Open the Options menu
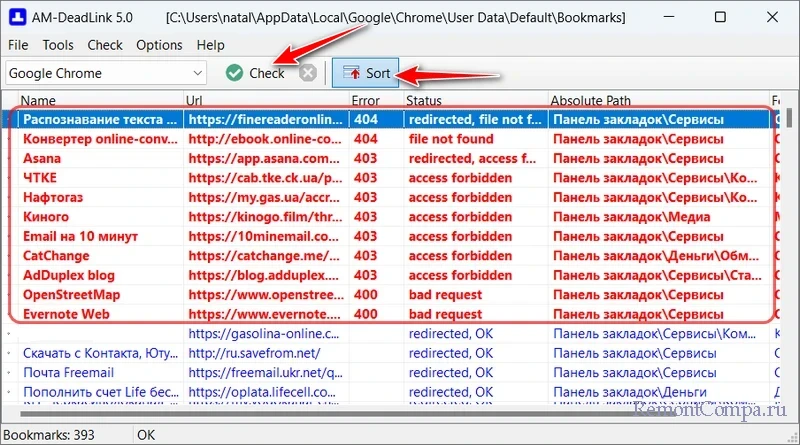 click(159, 45)
